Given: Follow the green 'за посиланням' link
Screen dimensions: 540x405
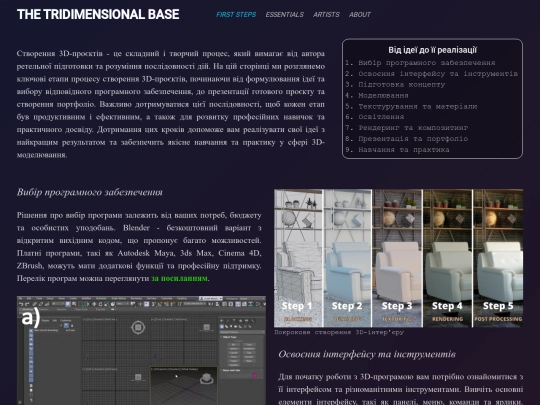Looking at the screenshot, I should click(179, 278).
